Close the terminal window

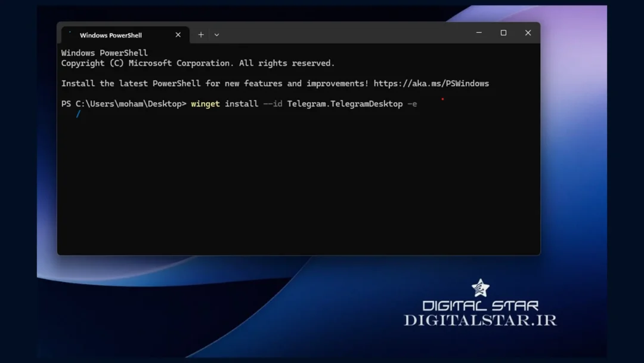coord(528,33)
